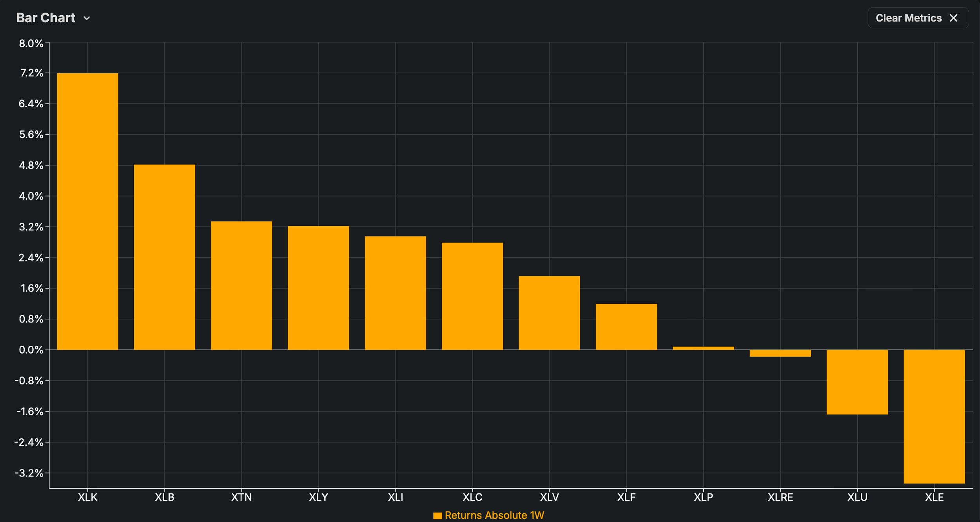This screenshot has width=980, height=522.
Task: Click the -2.4% y-axis label
Action: coord(29,442)
